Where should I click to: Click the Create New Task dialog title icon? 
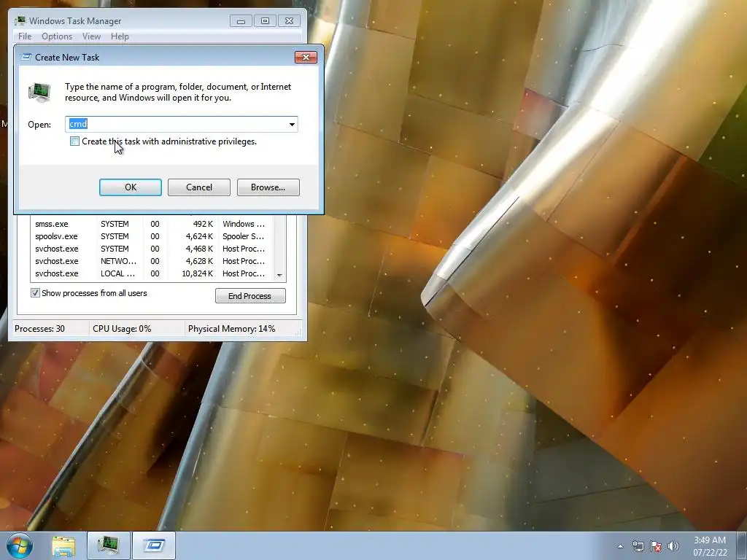(27, 57)
